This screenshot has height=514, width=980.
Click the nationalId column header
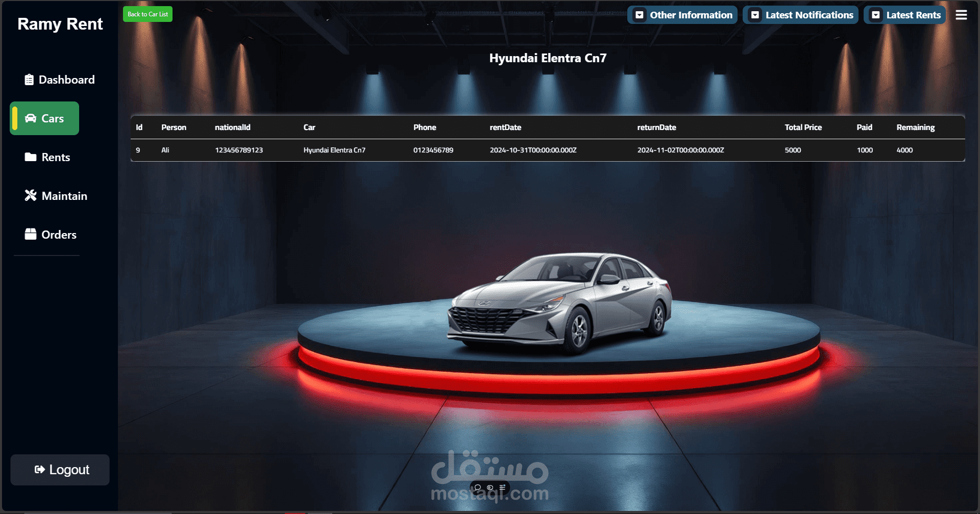(x=233, y=127)
